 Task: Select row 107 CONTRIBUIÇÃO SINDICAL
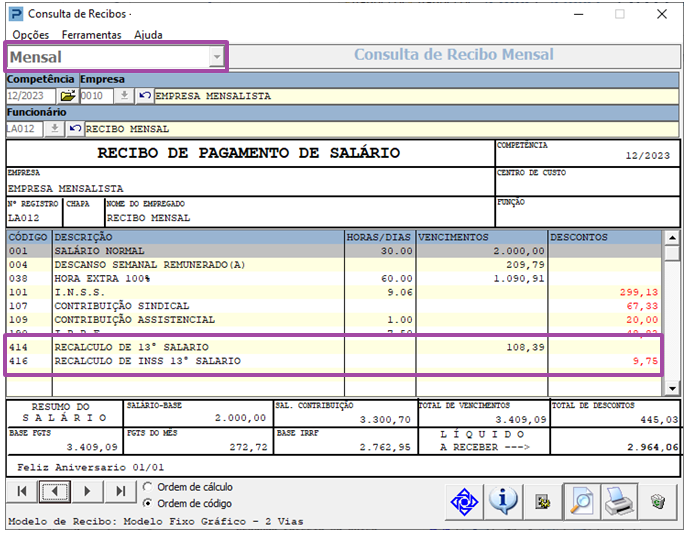point(334,306)
